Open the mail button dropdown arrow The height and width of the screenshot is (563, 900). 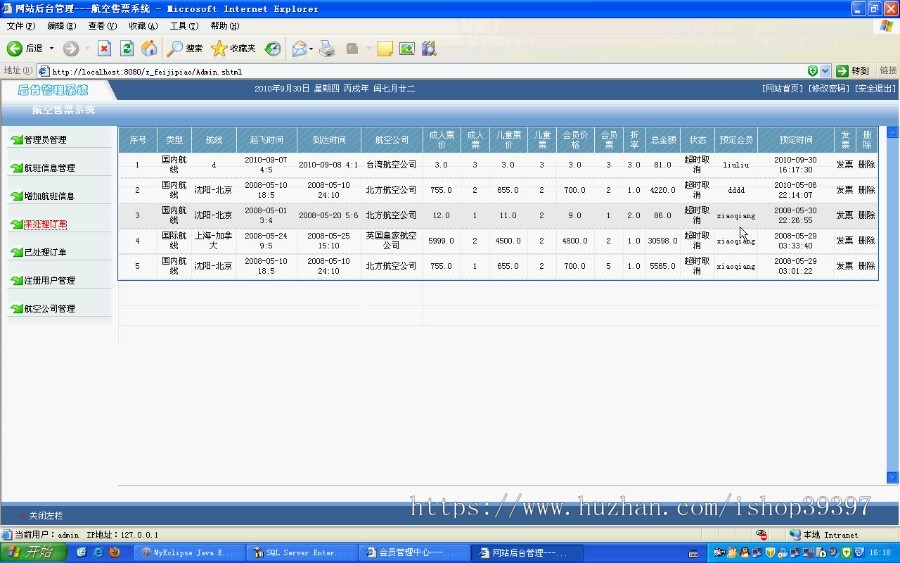(311, 49)
